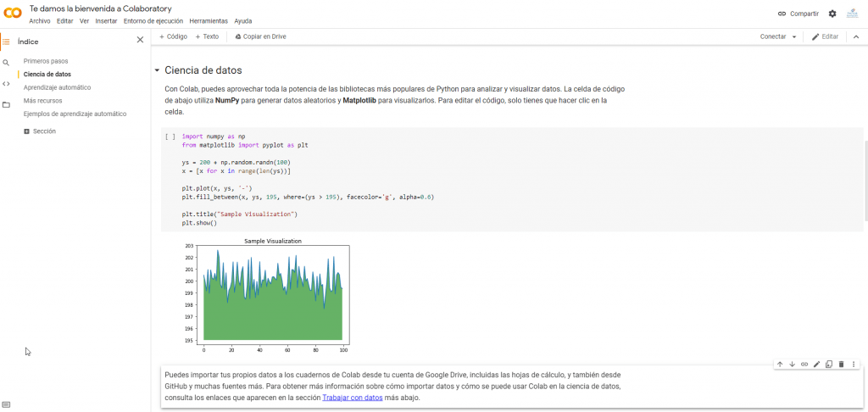The width and height of the screenshot is (868, 412).
Task: Go to Primeros pasos in index
Action: tap(46, 61)
